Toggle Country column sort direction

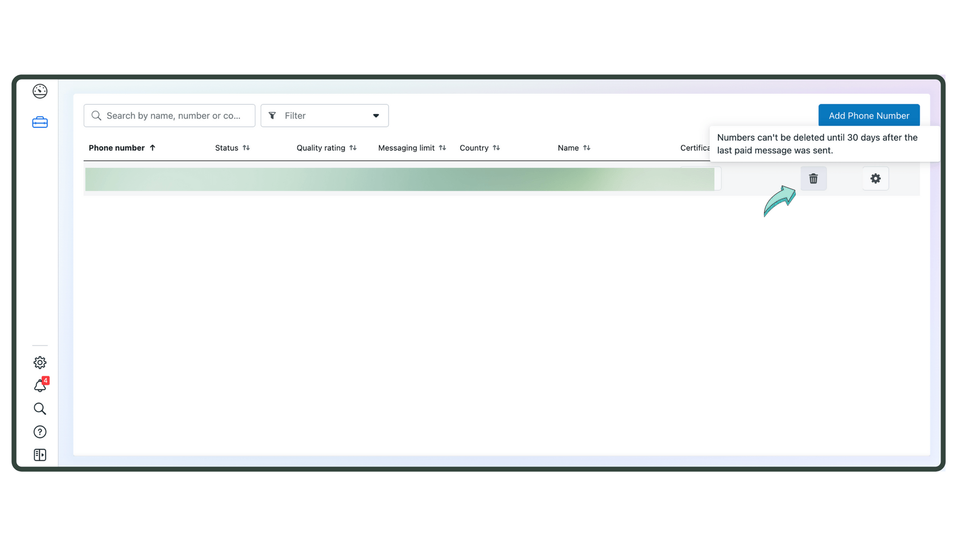coord(496,147)
